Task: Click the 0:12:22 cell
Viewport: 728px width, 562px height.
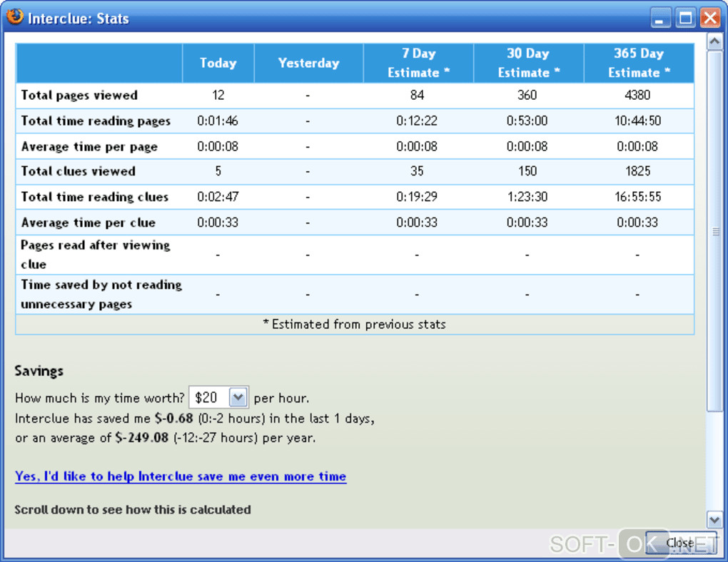Action: tap(417, 121)
